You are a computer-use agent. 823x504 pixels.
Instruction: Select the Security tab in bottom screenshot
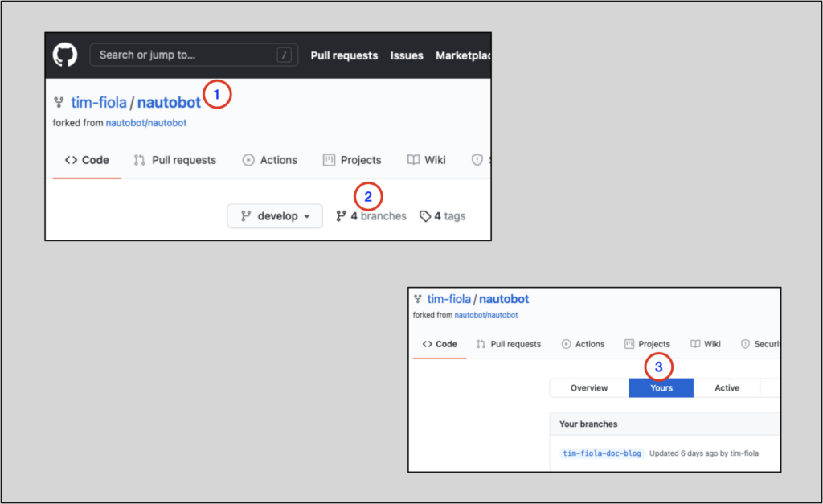(760, 344)
